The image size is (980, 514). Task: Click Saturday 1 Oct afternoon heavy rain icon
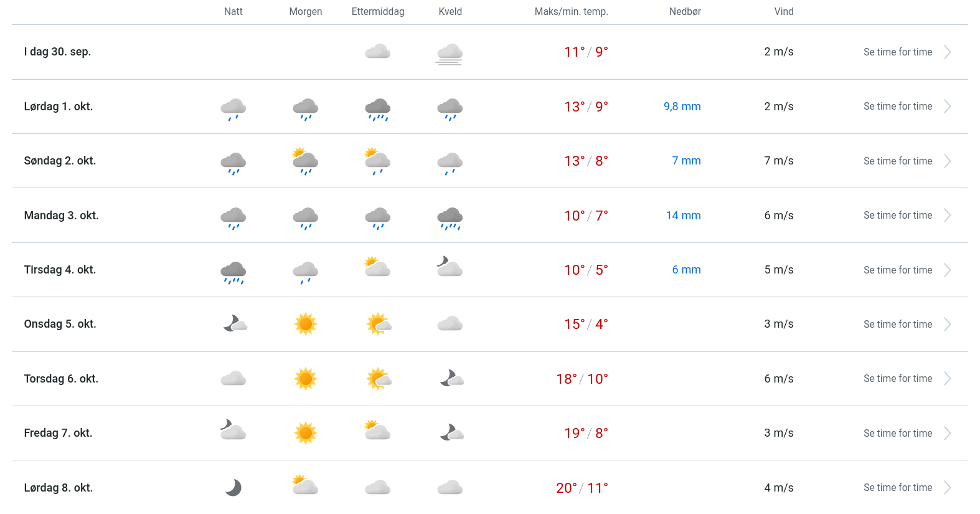(378, 108)
